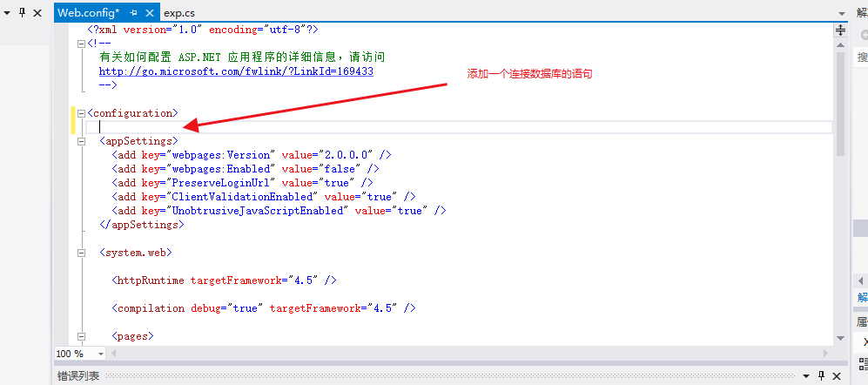Open the 100 % zoom level dropdown
Image resolution: width=868 pixels, height=385 pixels.
101,354
